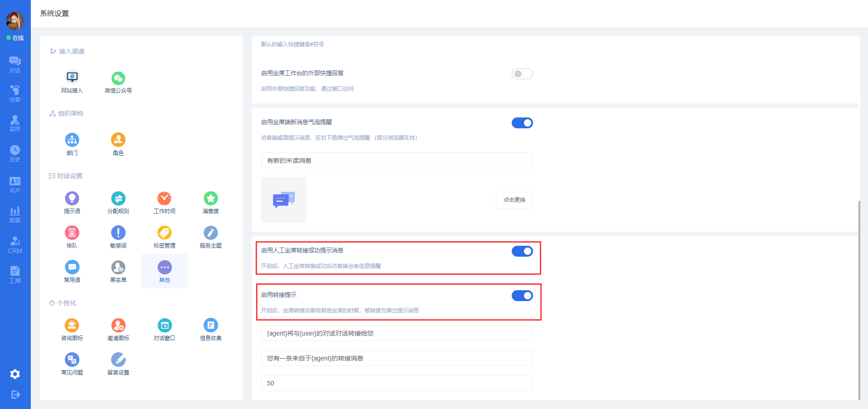Toggle 启用坐席端新消息气泡提醒 switch off
The image size is (868, 409).
[522, 123]
